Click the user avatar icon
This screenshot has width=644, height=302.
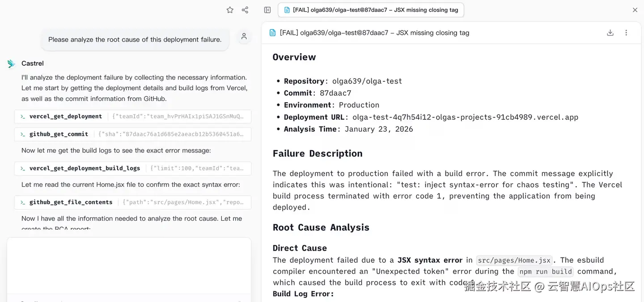244,37
